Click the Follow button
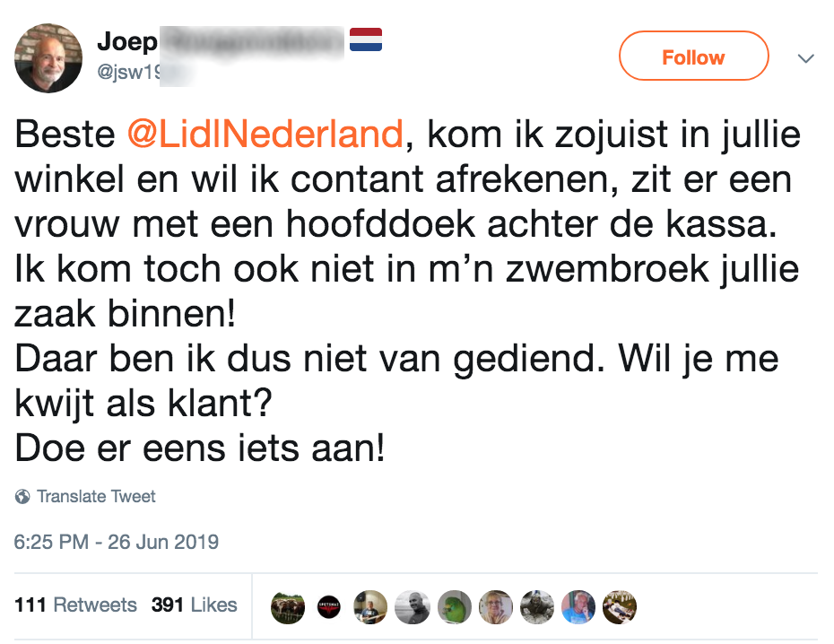Image resolution: width=834 pixels, height=644 pixels. click(693, 57)
